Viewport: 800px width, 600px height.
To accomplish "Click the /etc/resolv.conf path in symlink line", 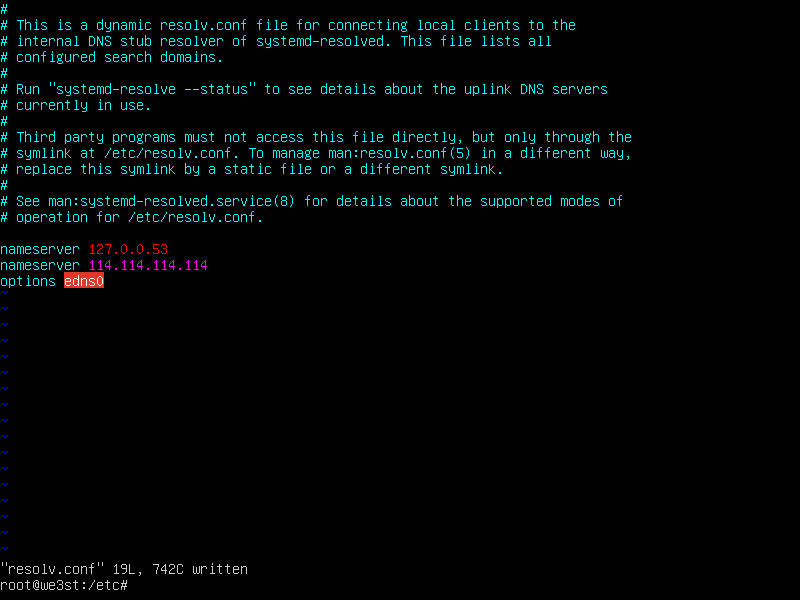I will click(168, 154).
